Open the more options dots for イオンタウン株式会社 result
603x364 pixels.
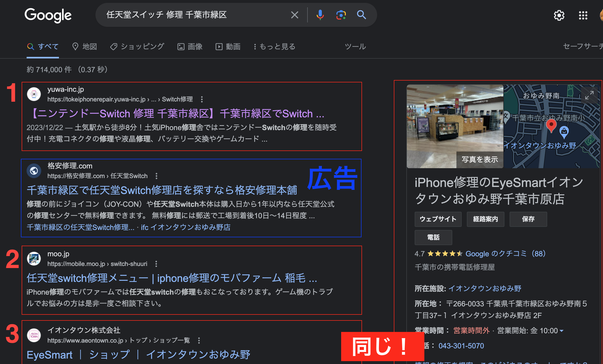click(x=199, y=341)
